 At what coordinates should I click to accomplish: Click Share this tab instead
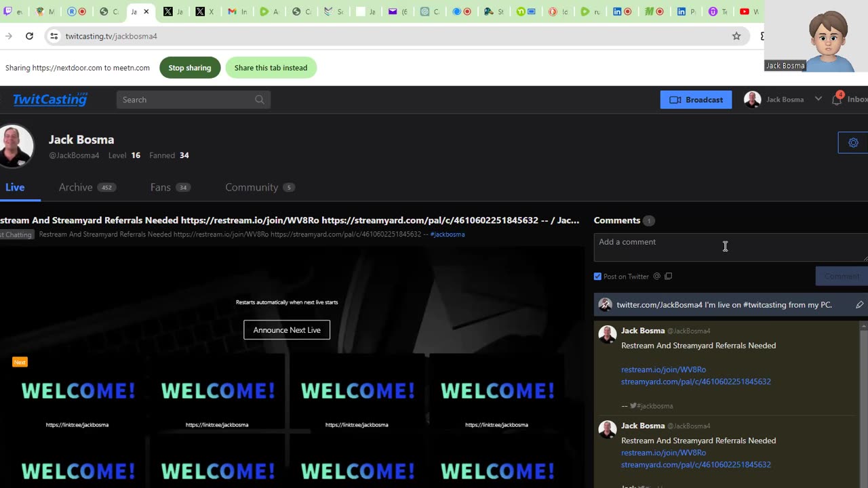271,68
